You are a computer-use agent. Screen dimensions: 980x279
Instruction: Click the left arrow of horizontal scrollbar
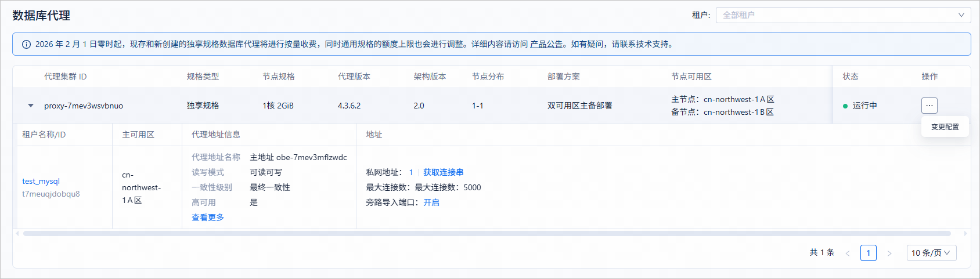(17, 234)
